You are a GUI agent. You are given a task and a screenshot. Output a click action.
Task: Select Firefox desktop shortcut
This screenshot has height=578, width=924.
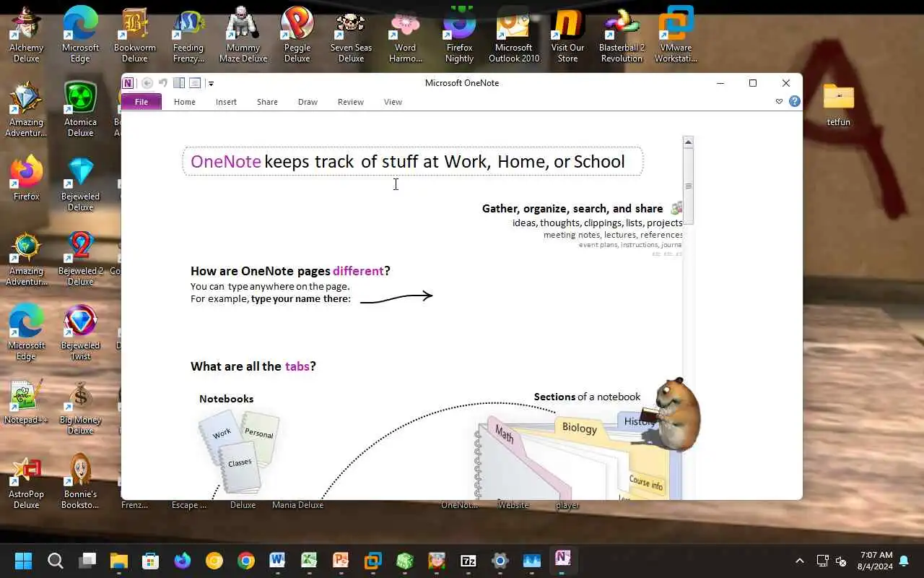[26, 178]
